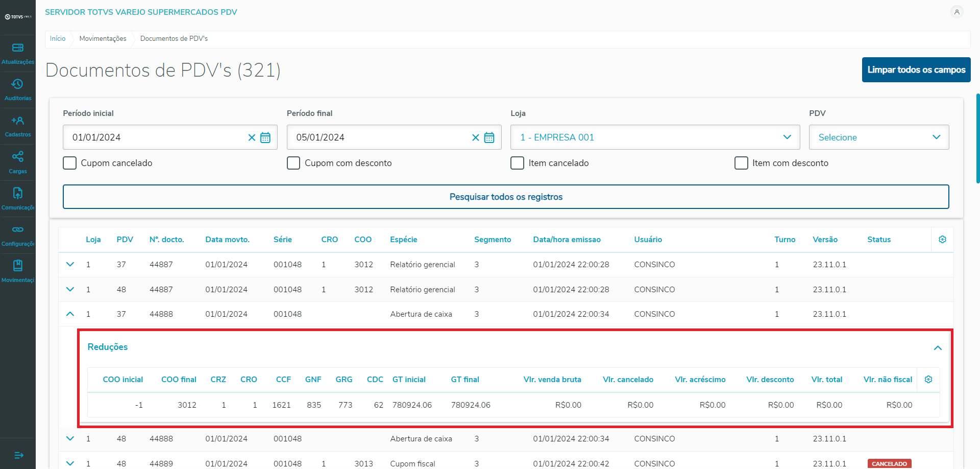The width and height of the screenshot is (980, 469).
Task: Open the Loja dropdown
Action: tap(655, 137)
